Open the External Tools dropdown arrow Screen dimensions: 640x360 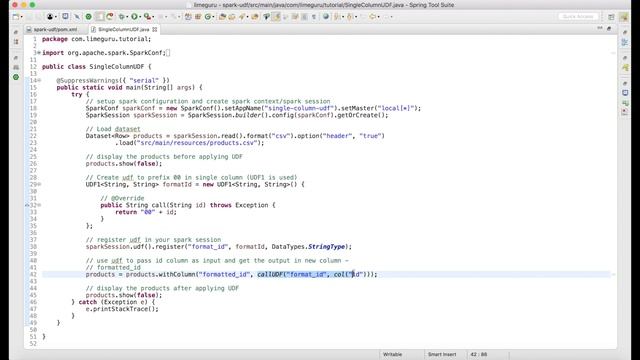[x=153, y=17]
